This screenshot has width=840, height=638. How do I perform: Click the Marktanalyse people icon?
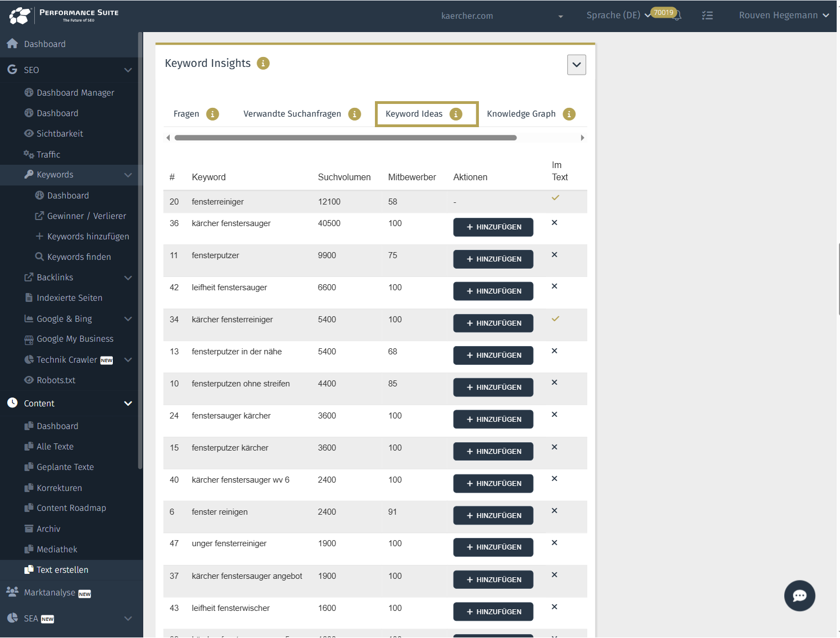coord(12,592)
